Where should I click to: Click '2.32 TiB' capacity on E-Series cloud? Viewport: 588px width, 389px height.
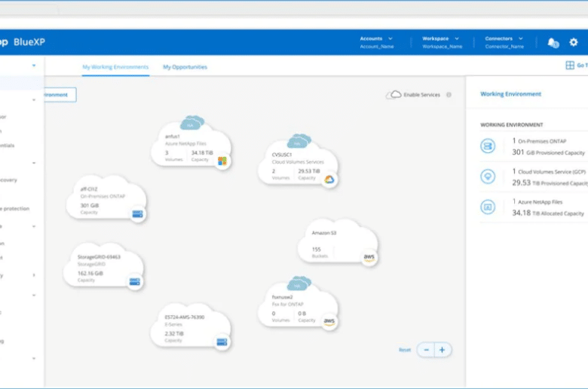coord(174,333)
